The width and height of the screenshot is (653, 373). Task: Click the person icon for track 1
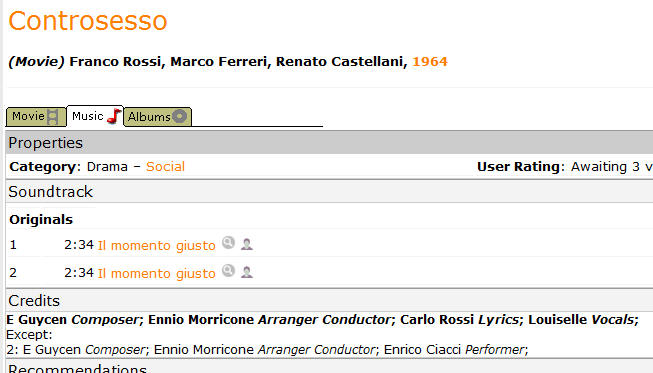(x=247, y=244)
